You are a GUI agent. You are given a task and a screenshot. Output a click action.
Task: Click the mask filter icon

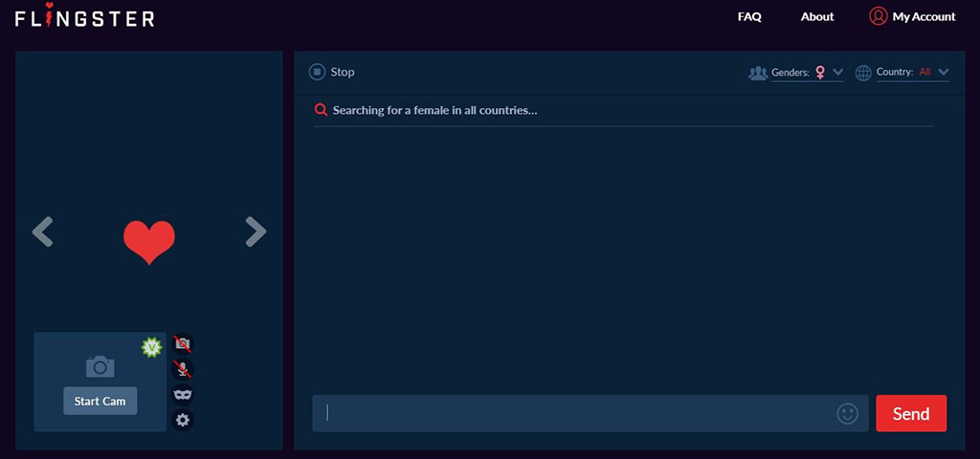[183, 394]
